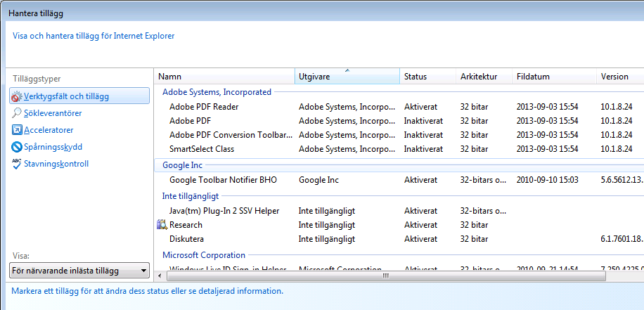Click the Sökleverantörer magnifier icon
644x310 pixels.
(17, 113)
